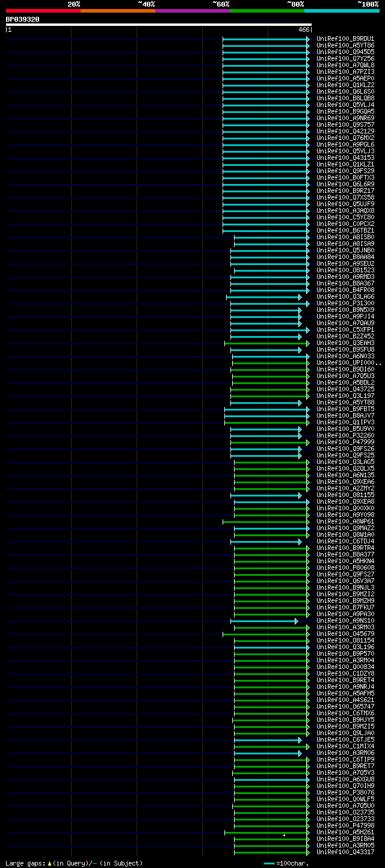The height and width of the screenshot is (868, 385).
Task: Open hit UniRef100_B9RDU1
Action: click(x=345, y=39)
